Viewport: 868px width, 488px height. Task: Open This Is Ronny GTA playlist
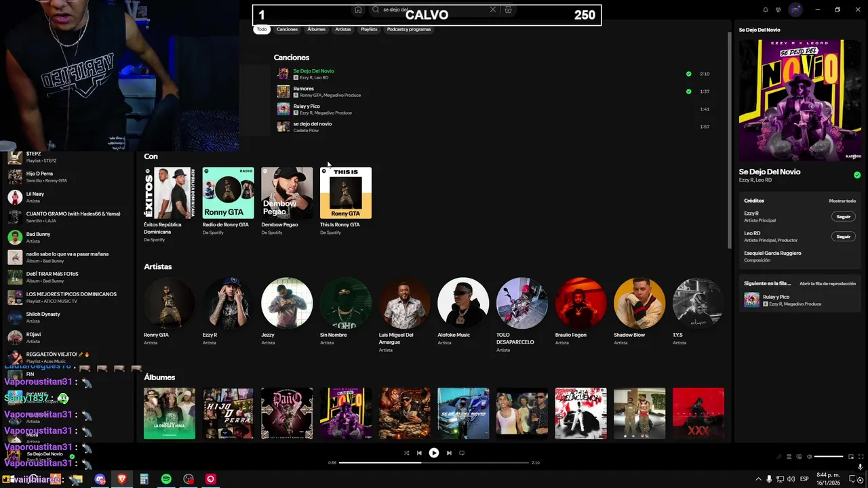346,202
